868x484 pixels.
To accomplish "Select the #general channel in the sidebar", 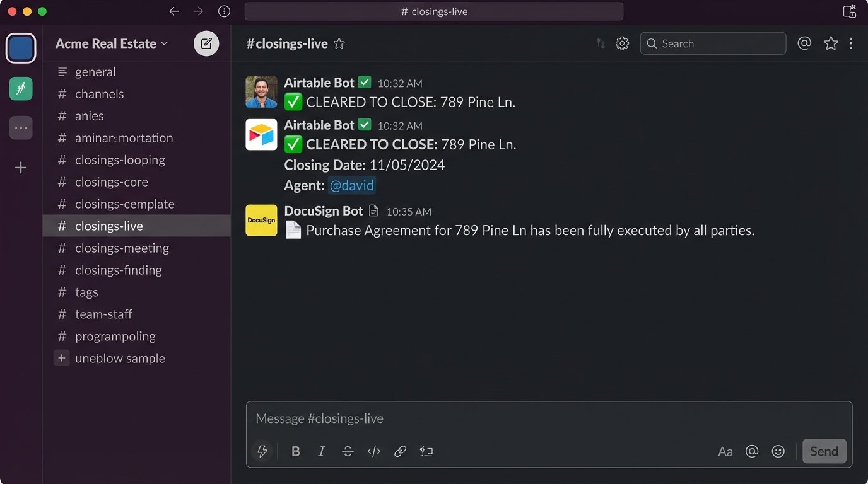I will [x=95, y=71].
